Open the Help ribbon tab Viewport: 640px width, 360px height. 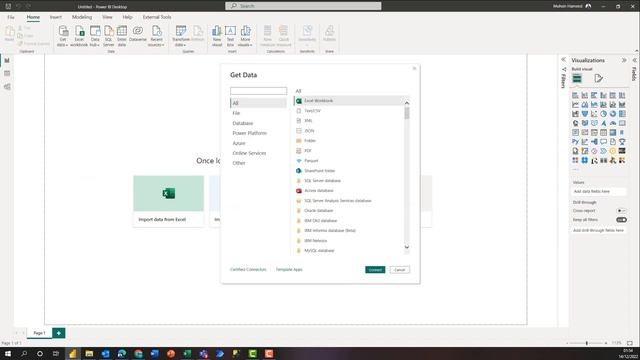pos(127,17)
